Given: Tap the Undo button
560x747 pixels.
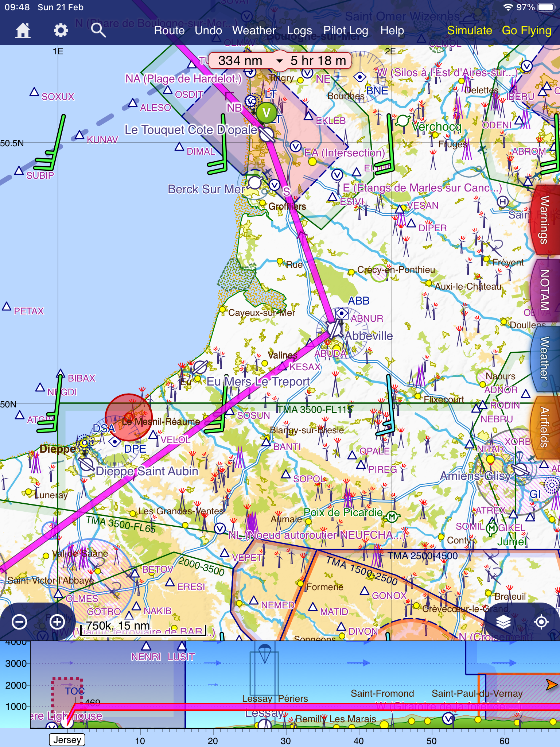Looking at the screenshot, I should [x=208, y=31].
